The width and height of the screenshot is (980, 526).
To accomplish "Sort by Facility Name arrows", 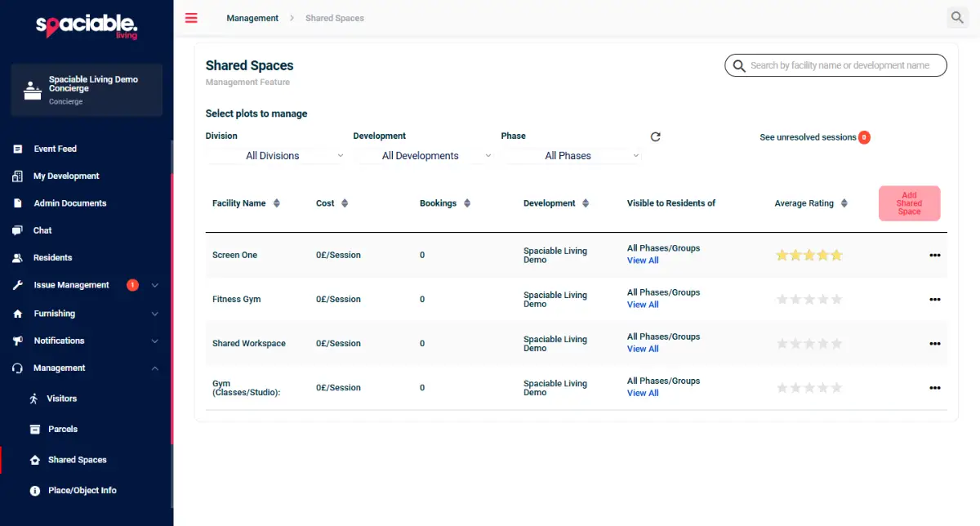I will point(277,203).
